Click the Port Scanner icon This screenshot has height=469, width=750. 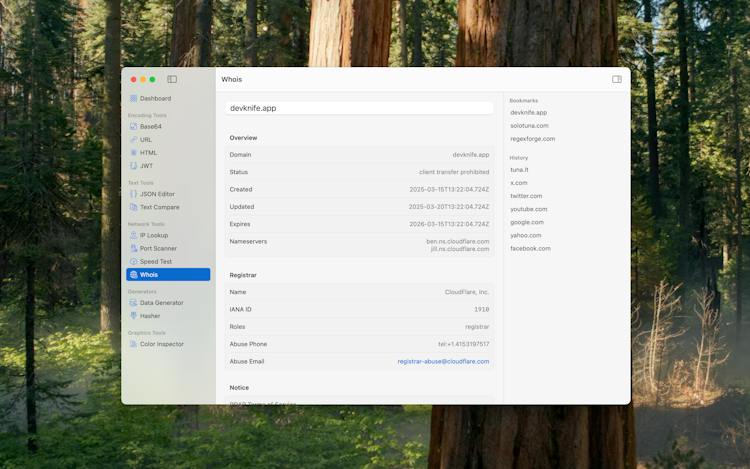point(133,249)
